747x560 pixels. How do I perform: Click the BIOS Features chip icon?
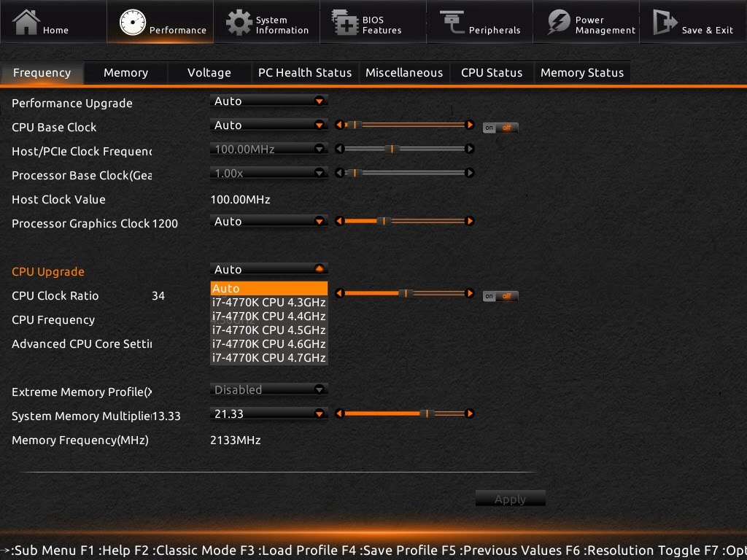click(x=345, y=23)
